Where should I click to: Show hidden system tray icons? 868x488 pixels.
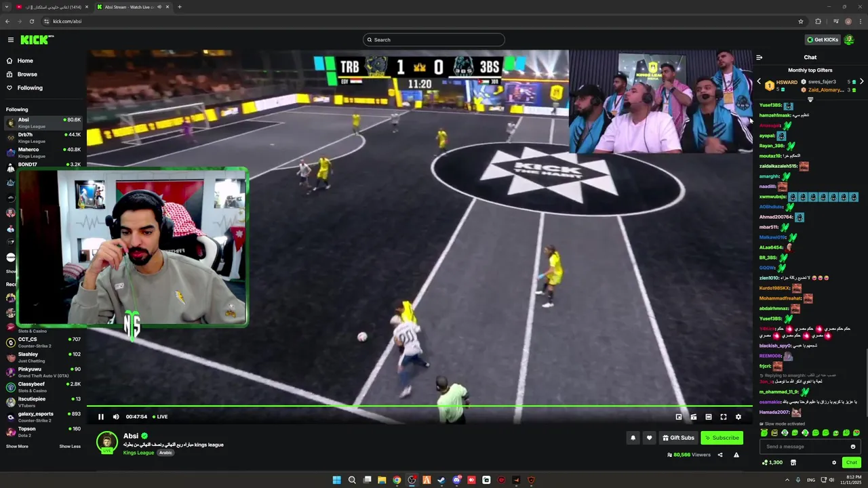[787, 480]
